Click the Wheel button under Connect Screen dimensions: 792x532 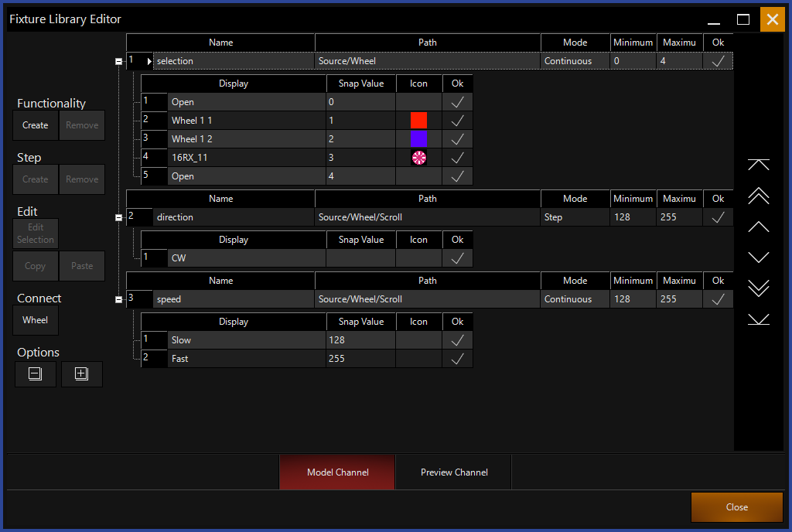(x=36, y=320)
